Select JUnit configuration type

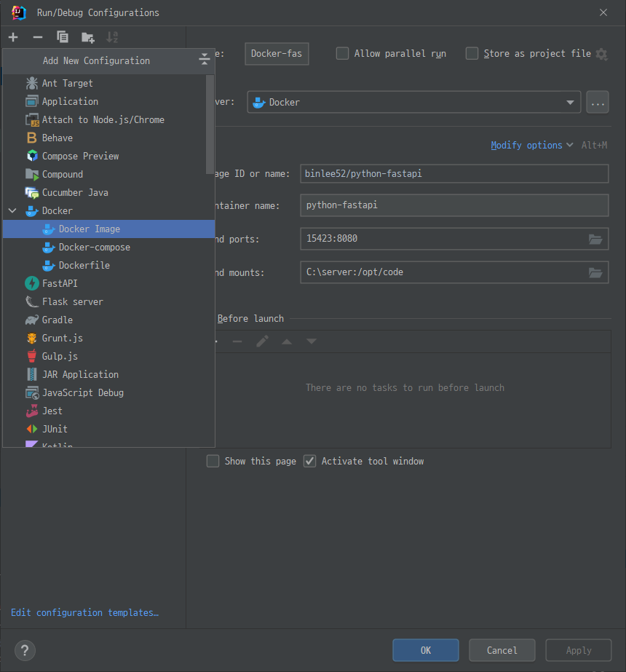pyautogui.click(x=109, y=429)
